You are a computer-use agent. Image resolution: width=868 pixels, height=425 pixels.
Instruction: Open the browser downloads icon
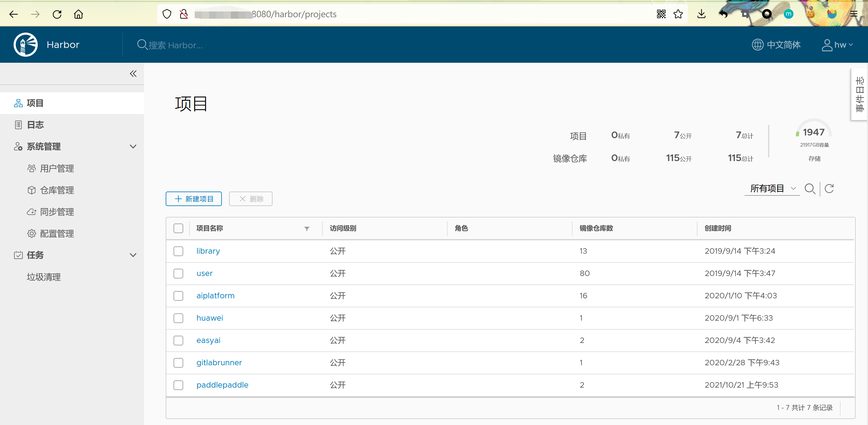(x=701, y=14)
